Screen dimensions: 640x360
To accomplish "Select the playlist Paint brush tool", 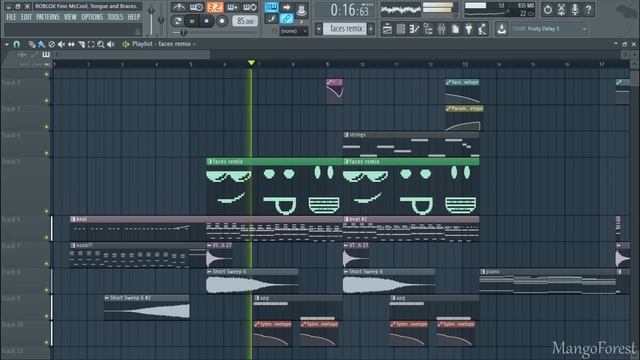I will point(42,44).
